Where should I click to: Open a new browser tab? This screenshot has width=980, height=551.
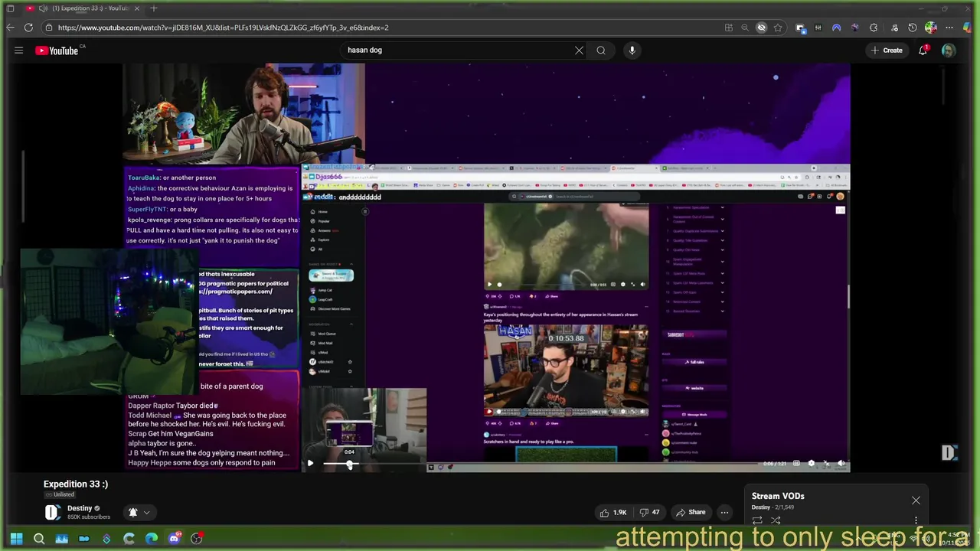click(154, 8)
